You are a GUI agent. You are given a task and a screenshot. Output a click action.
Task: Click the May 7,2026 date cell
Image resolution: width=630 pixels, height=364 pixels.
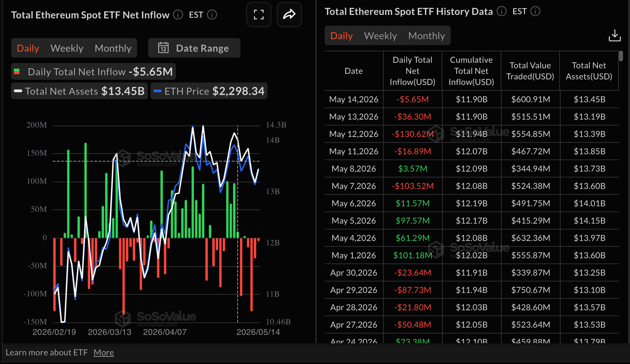pyautogui.click(x=354, y=186)
